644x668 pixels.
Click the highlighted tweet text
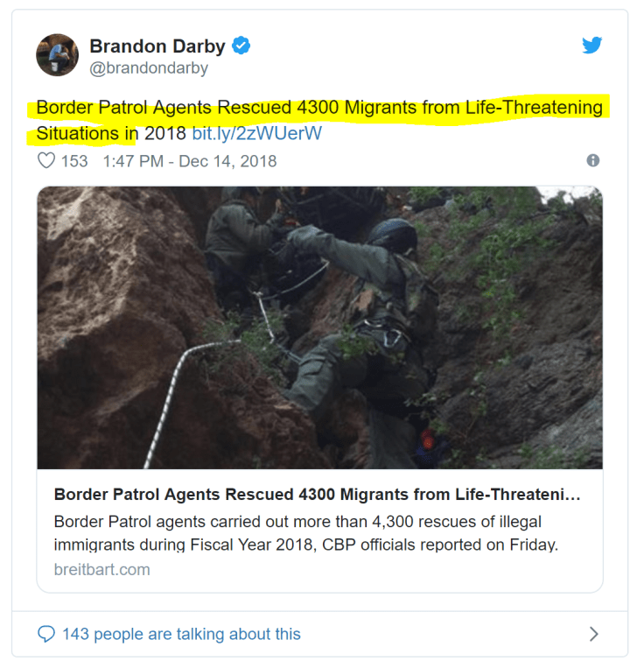(x=319, y=120)
